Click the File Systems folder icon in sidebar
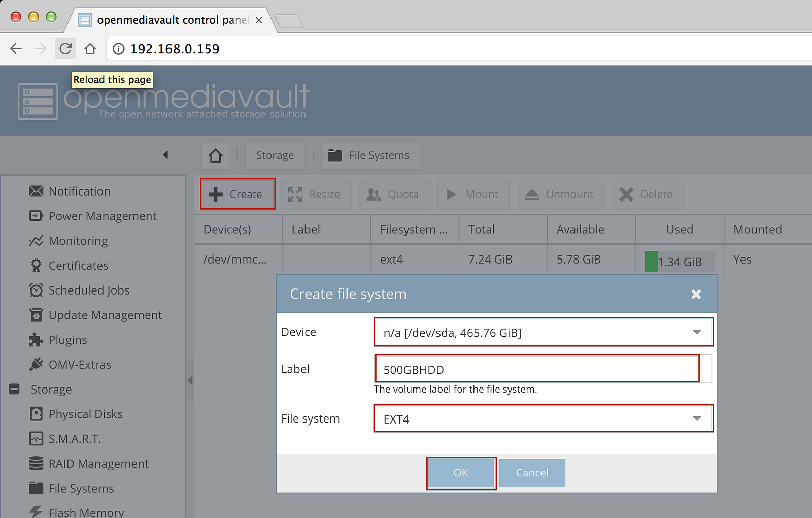This screenshot has height=518, width=812. click(36, 488)
